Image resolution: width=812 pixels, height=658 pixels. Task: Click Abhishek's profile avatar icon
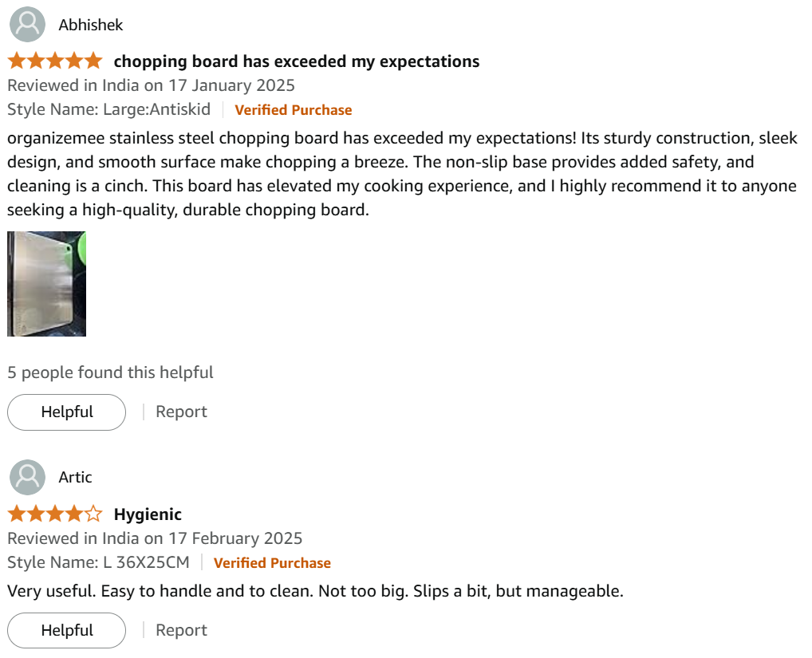pos(27,25)
